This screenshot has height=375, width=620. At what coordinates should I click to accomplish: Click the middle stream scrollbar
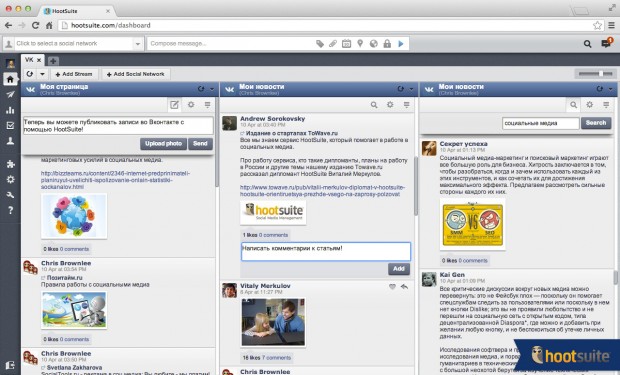point(416,186)
